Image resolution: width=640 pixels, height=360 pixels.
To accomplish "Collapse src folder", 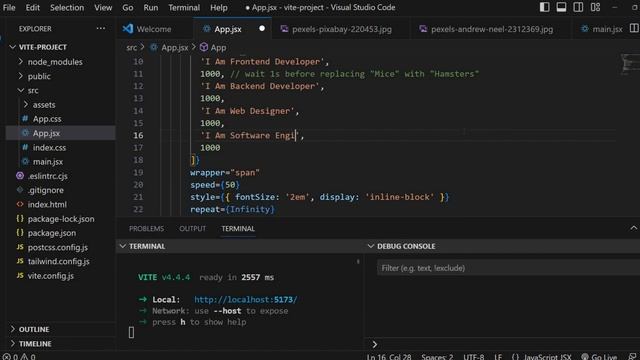I will click(x=20, y=90).
